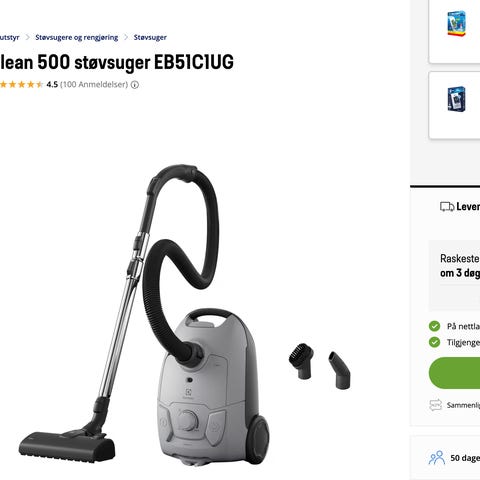Click the crevice nozzle accessory image

click(x=340, y=370)
